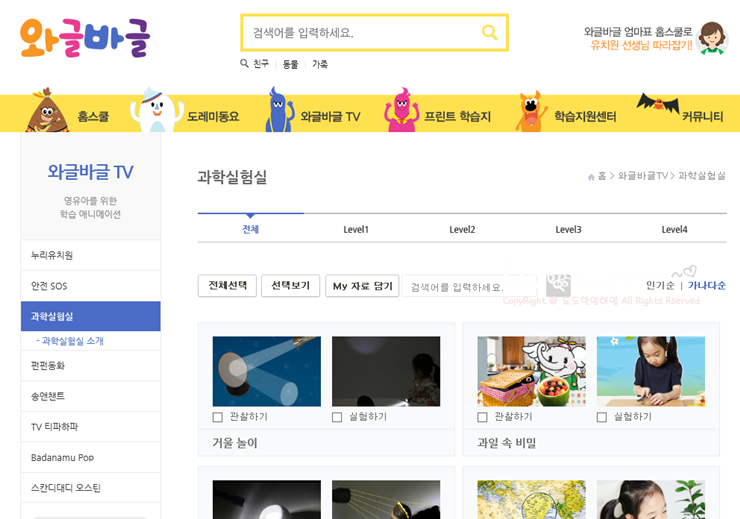Screen dimensions: 740x519
Task: Click the 선택보기 button
Action: 290,285
